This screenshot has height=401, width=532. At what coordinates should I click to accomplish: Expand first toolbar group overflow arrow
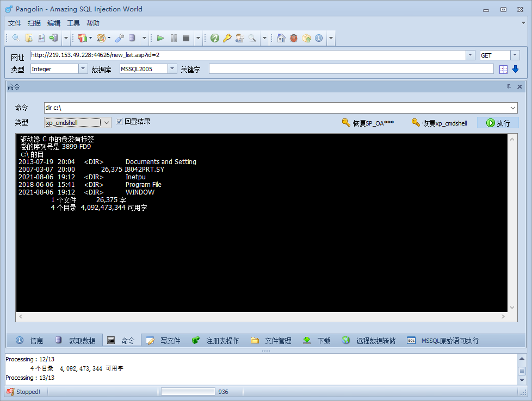pyautogui.click(x=66, y=38)
